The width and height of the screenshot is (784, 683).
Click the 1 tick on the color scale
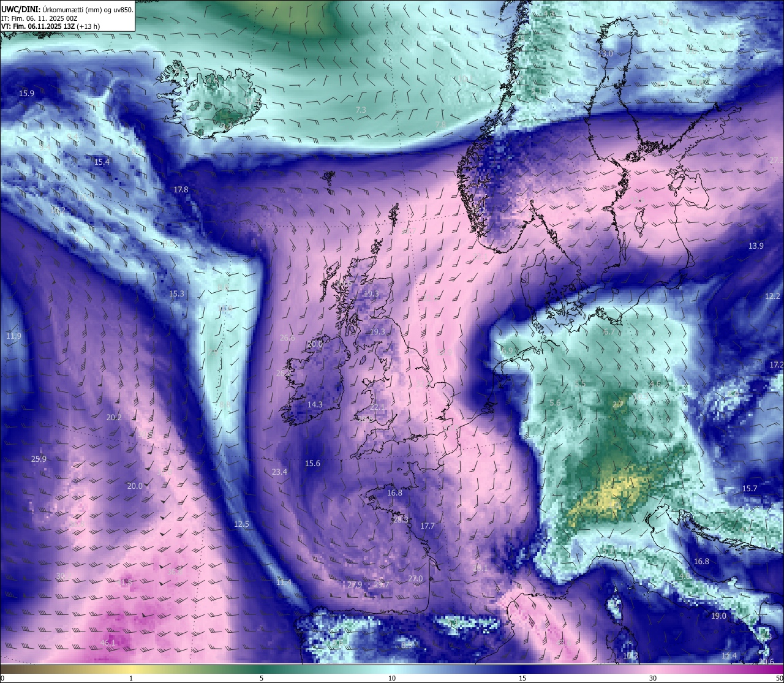coord(131,678)
